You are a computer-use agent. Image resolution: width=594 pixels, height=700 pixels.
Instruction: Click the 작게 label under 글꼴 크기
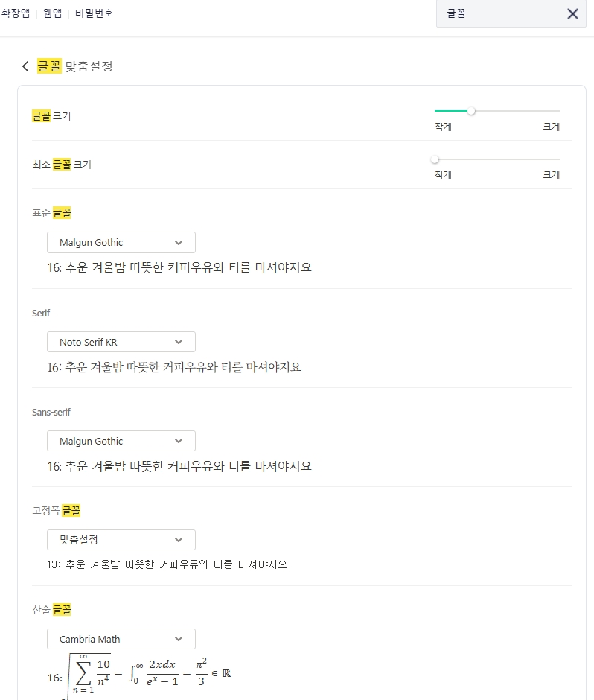point(443,127)
